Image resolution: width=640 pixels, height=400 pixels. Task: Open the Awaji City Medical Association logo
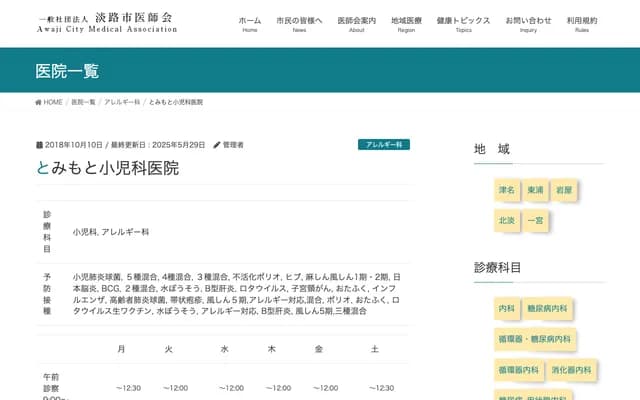[107, 22]
